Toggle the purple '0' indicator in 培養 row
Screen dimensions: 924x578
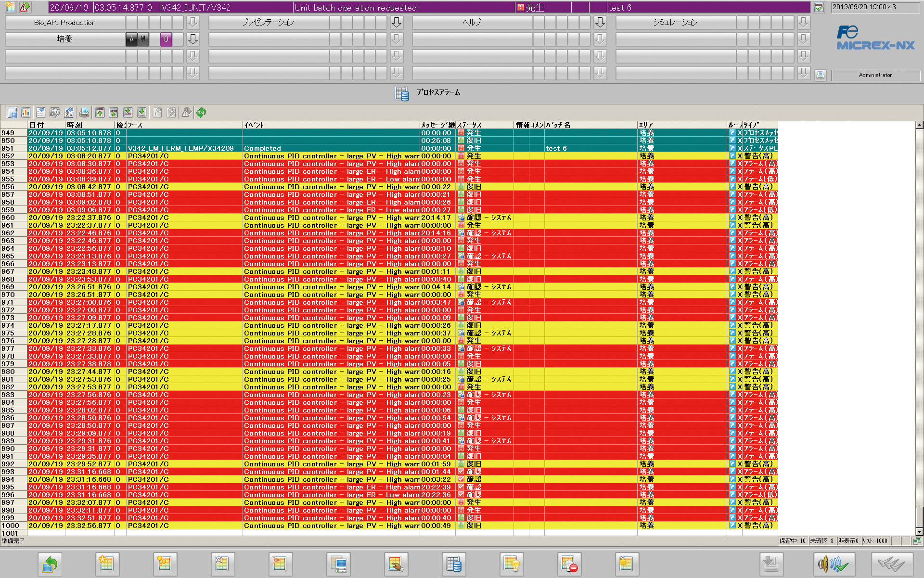pyautogui.click(x=166, y=39)
